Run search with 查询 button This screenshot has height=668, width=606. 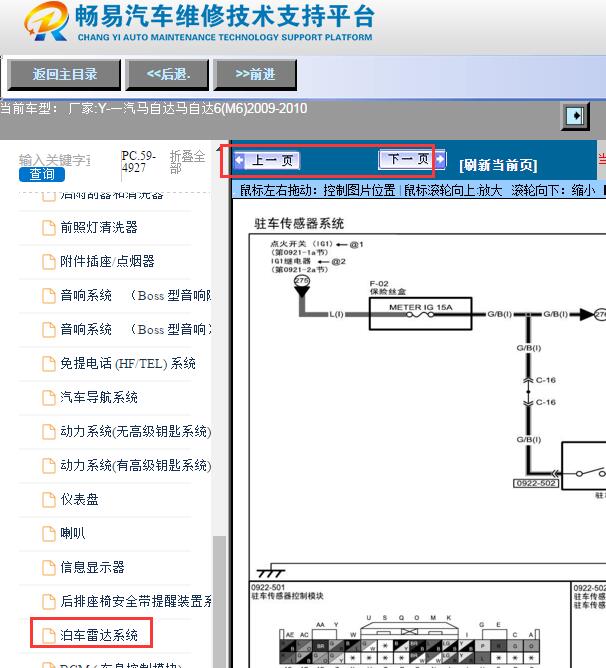(x=42, y=174)
